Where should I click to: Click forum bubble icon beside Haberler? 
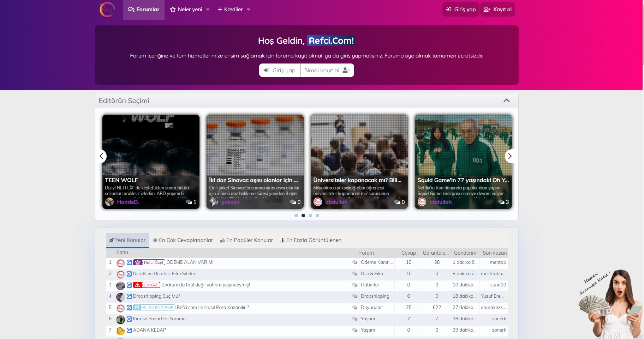pyautogui.click(x=355, y=285)
